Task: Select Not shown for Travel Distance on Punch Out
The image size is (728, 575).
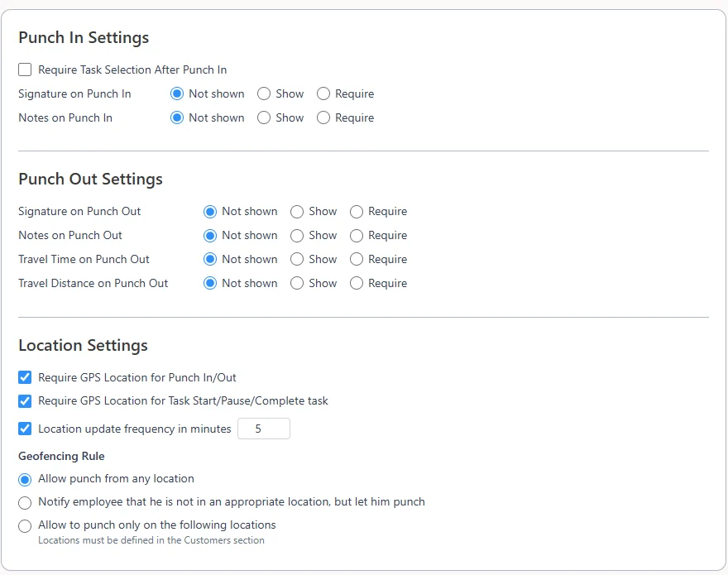Action: [210, 283]
